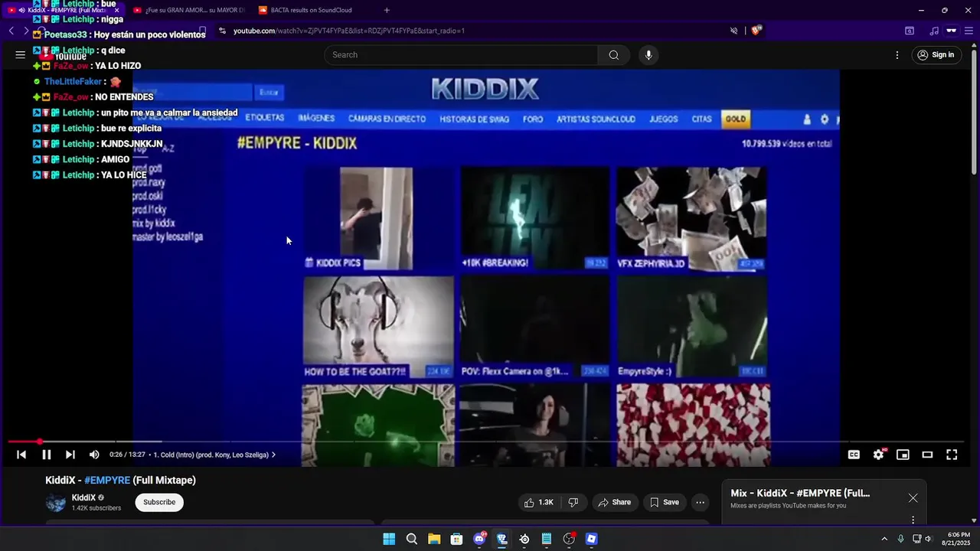Click the search magnifier button
980x551 pixels.
pyautogui.click(x=614, y=55)
